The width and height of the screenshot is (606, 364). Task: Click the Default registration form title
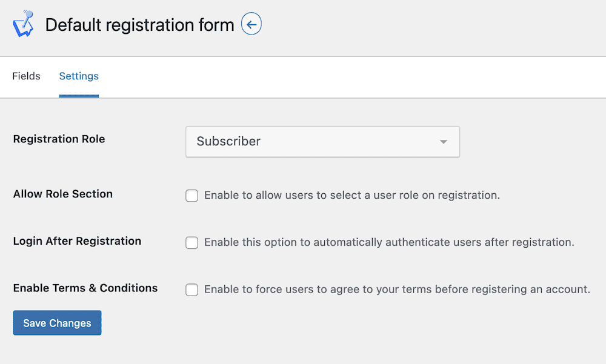click(x=139, y=25)
